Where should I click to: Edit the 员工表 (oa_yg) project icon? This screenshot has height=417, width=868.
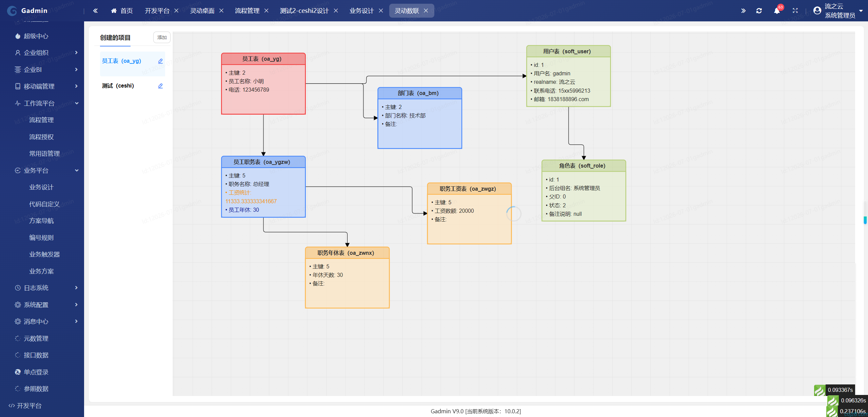(x=160, y=61)
